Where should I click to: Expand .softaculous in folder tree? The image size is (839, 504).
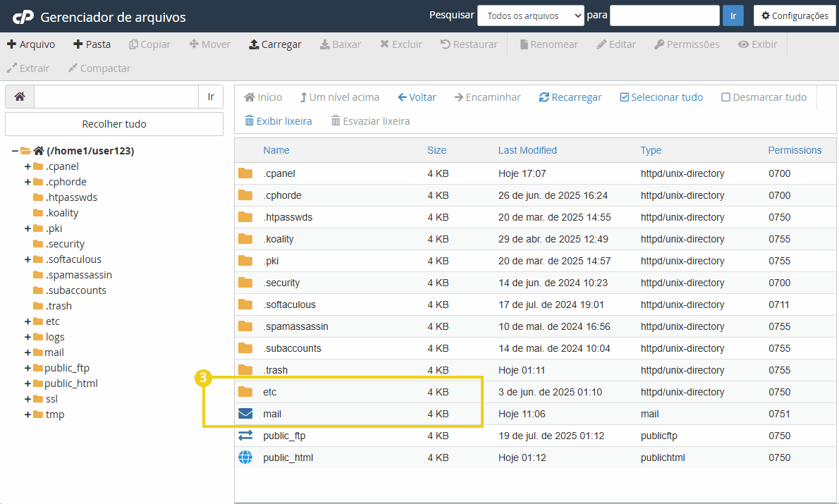tap(27, 259)
